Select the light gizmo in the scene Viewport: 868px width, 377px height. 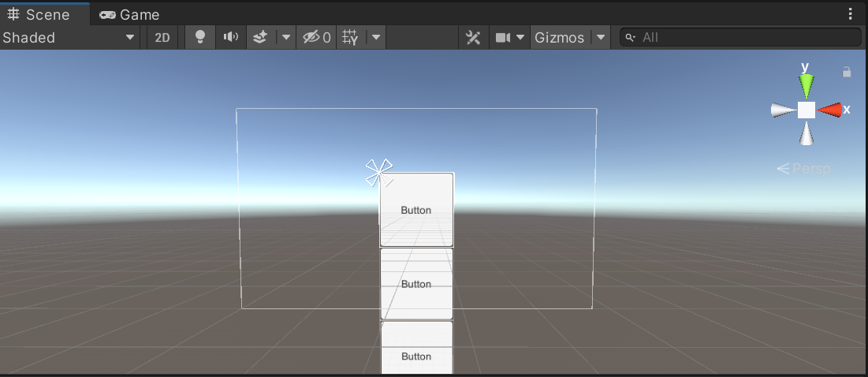(379, 173)
